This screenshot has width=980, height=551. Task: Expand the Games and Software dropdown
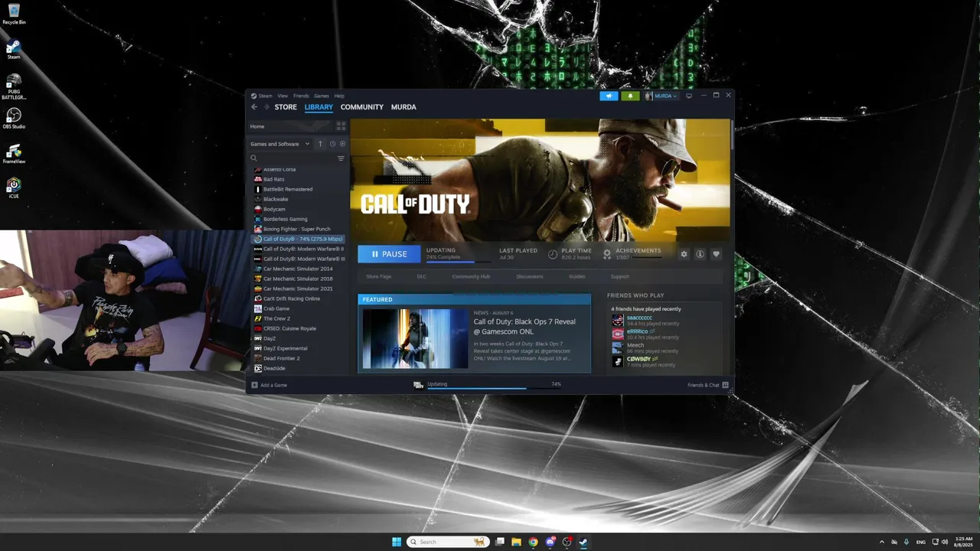(x=280, y=144)
